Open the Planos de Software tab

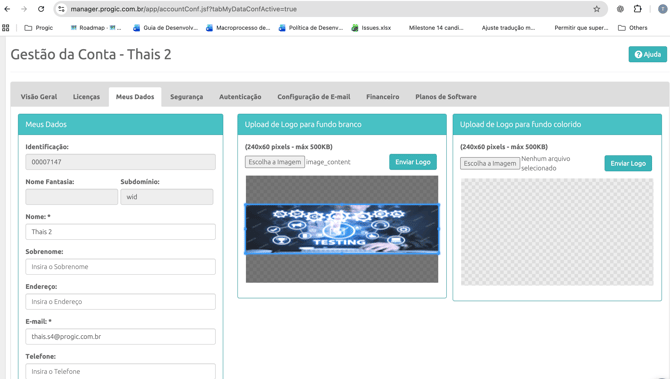point(446,97)
